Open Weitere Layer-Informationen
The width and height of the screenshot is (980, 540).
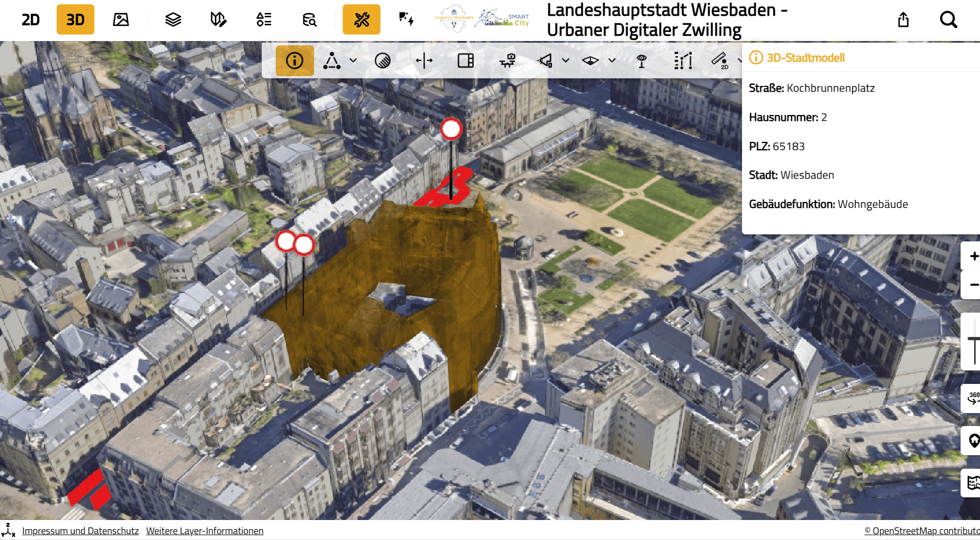pos(205,531)
